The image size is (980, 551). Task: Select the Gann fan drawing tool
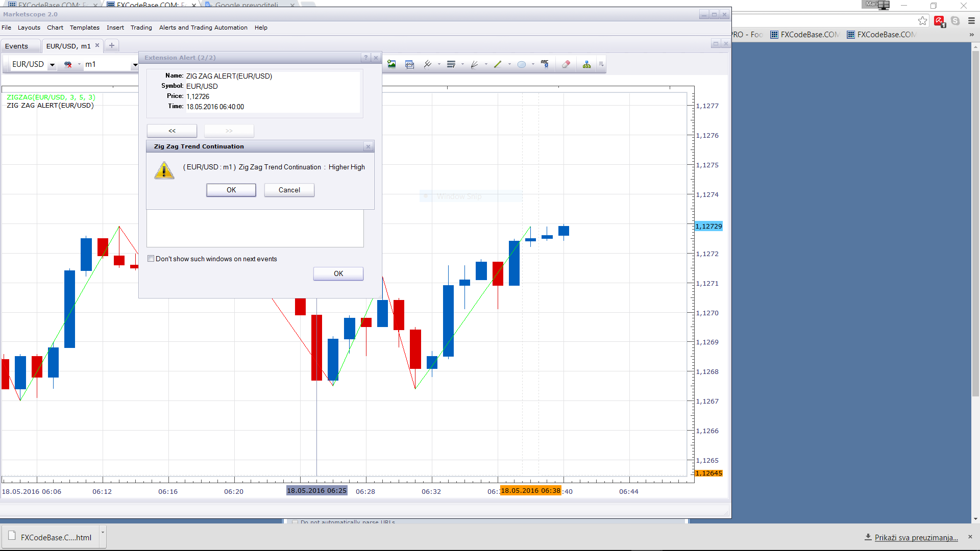click(x=474, y=64)
